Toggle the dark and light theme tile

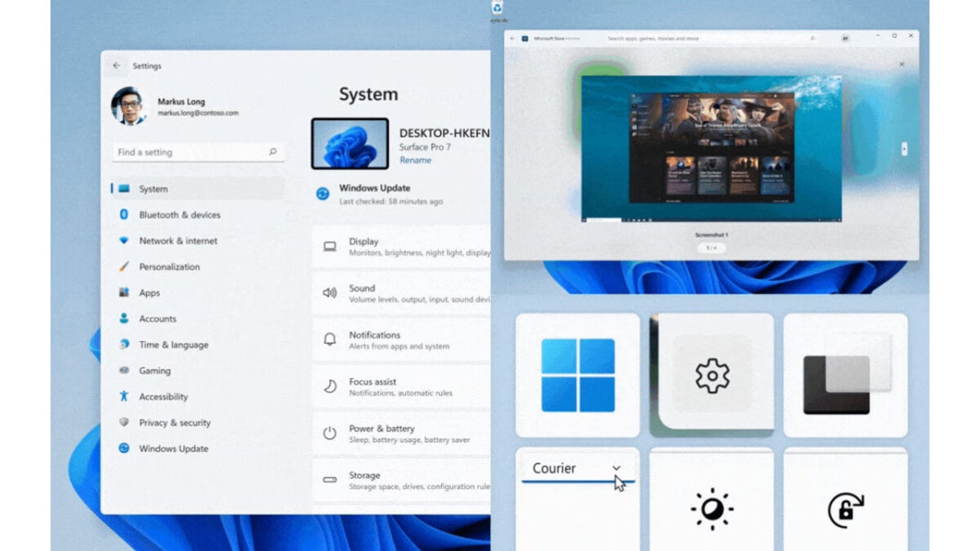coord(845,375)
